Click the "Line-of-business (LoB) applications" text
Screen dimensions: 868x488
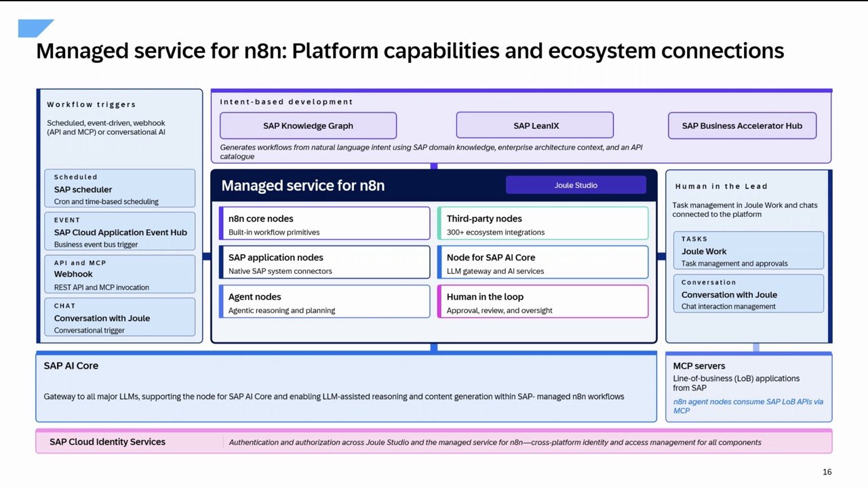click(x=736, y=383)
